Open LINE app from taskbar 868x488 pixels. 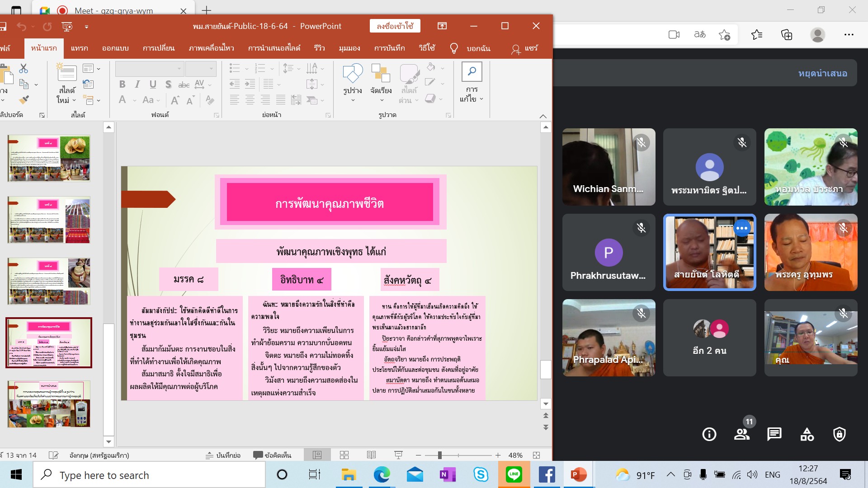tap(514, 475)
